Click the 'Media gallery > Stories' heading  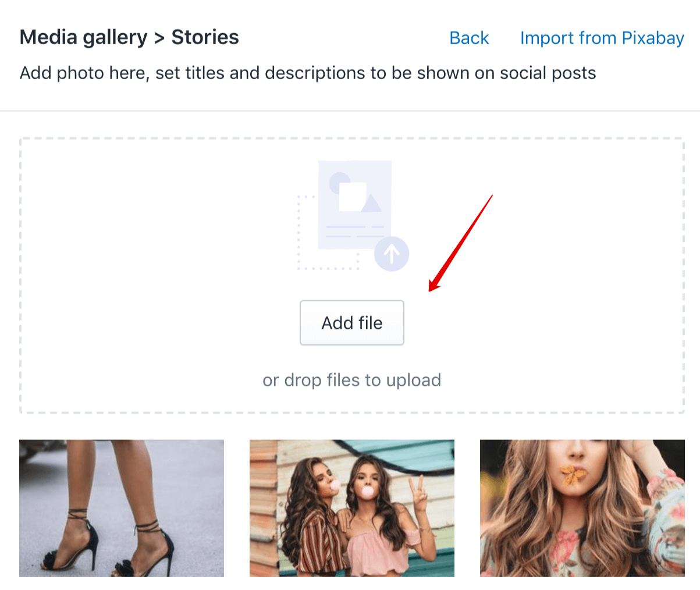pyautogui.click(x=129, y=37)
